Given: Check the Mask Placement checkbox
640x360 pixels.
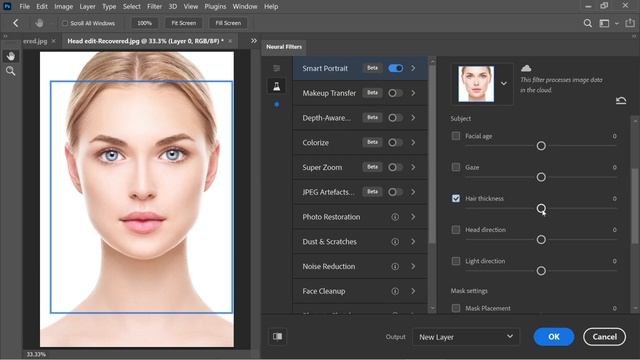Looking at the screenshot, I should [x=456, y=308].
